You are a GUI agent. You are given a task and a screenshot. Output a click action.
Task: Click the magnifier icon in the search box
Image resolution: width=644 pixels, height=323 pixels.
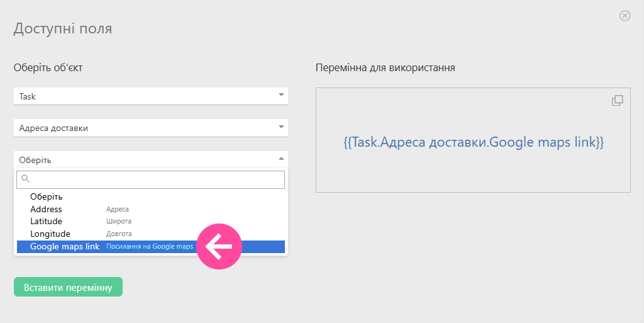(x=26, y=179)
